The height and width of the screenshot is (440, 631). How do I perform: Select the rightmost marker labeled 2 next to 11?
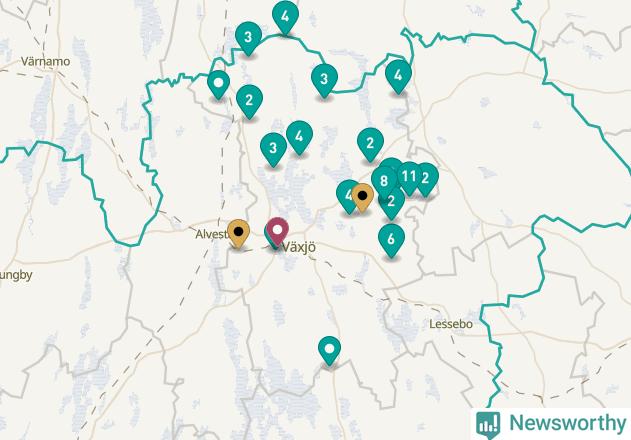426,180
